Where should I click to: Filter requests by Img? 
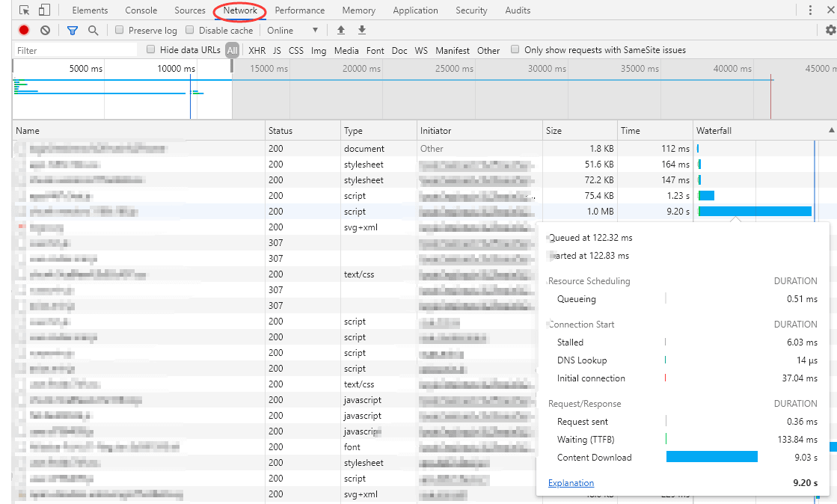tap(319, 50)
